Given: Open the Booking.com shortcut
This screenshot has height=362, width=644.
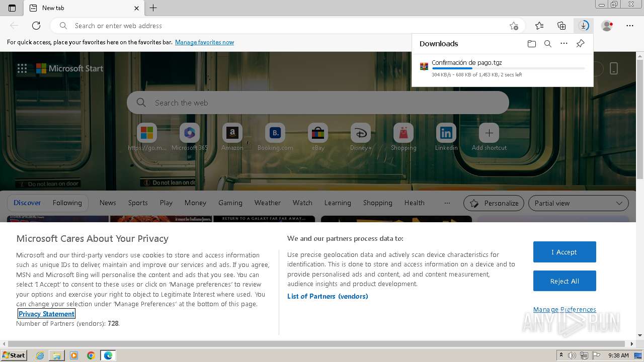Looking at the screenshot, I should click(x=275, y=137).
